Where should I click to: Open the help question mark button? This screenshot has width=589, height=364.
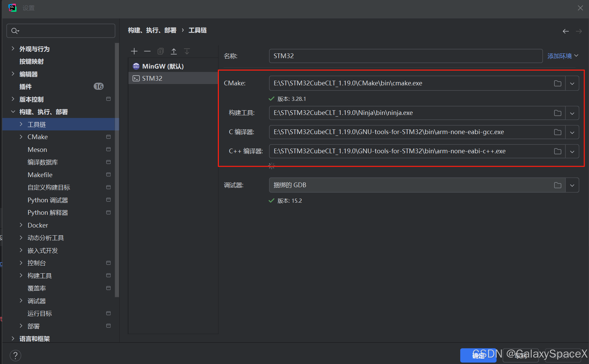[15, 355]
